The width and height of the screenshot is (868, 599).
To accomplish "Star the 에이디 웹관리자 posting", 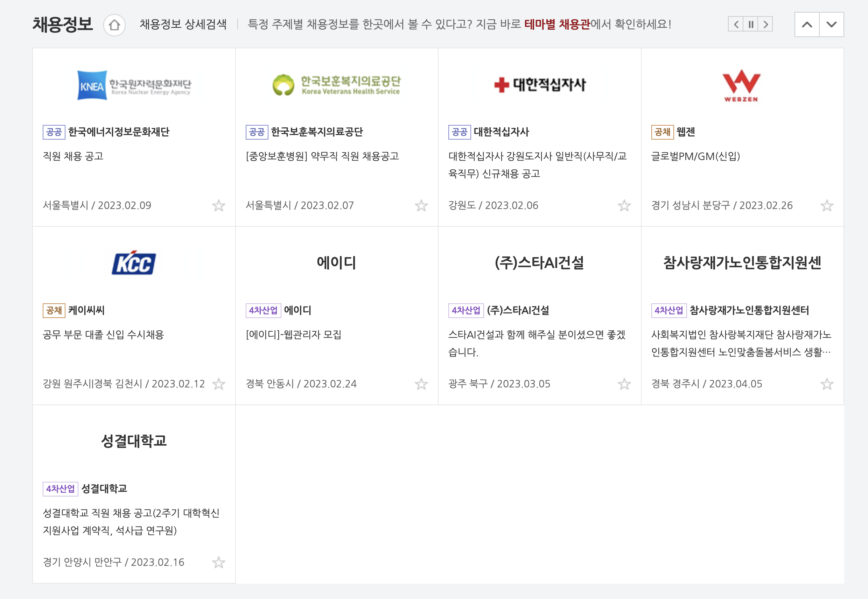I will pos(421,384).
